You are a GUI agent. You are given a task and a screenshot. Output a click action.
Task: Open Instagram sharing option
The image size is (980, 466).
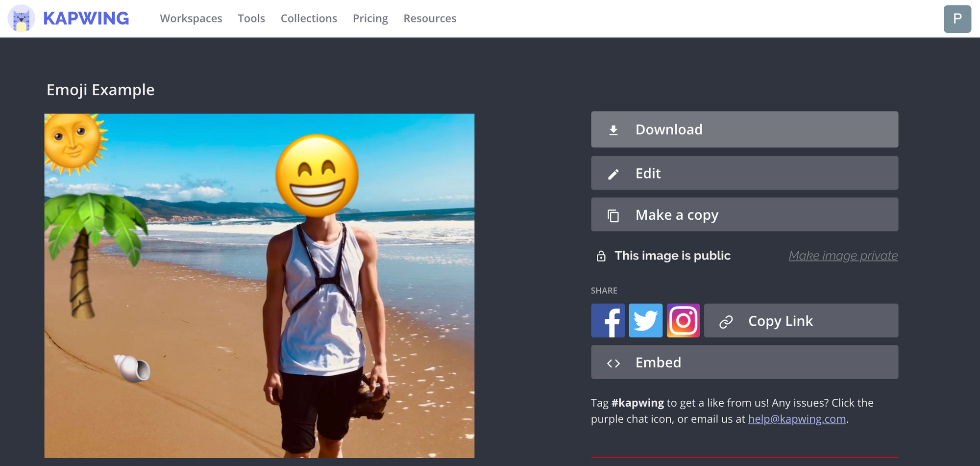684,320
